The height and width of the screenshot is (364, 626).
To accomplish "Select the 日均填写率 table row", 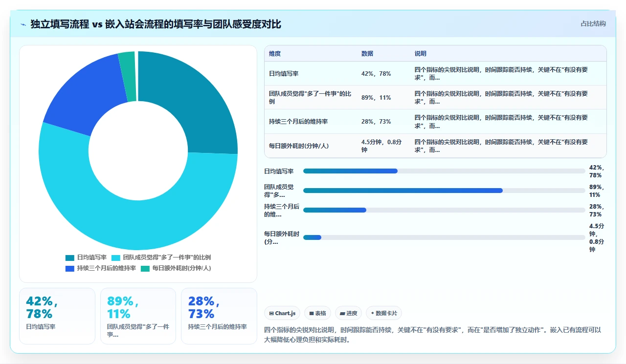I will 435,73.
